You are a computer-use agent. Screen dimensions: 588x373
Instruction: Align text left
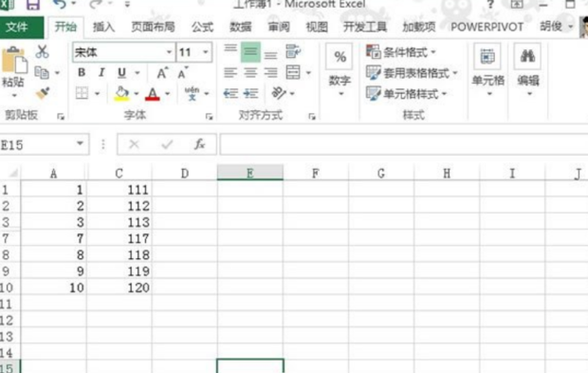pyautogui.click(x=230, y=72)
